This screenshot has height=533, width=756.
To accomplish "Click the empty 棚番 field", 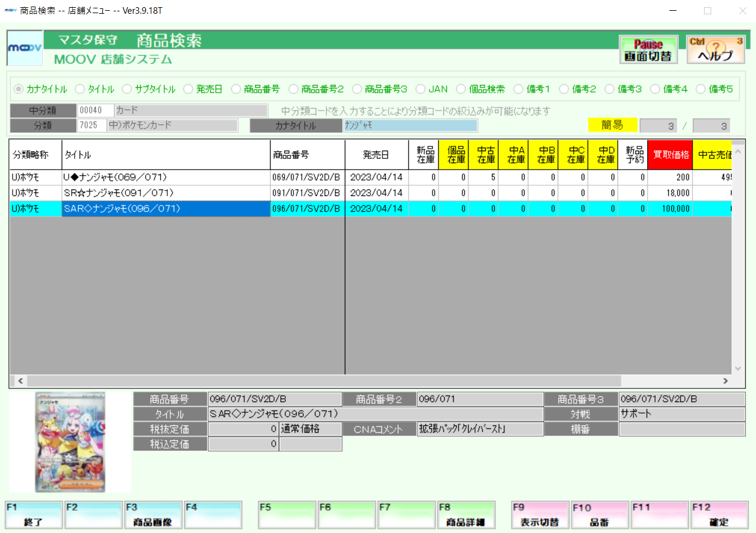I will (682, 429).
